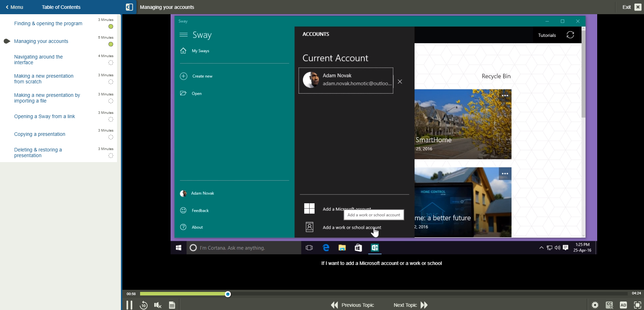Open Adam Novak account in sidebar

(197, 193)
